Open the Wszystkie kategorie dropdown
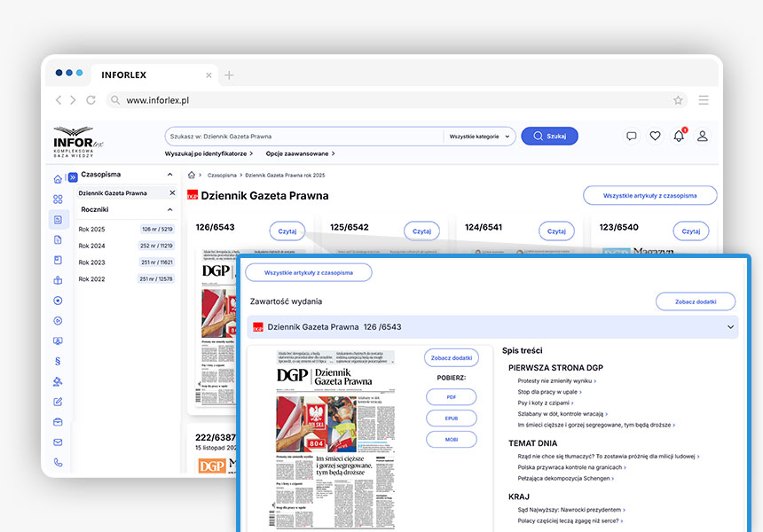The width and height of the screenshot is (763, 532). pyautogui.click(x=481, y=137)
